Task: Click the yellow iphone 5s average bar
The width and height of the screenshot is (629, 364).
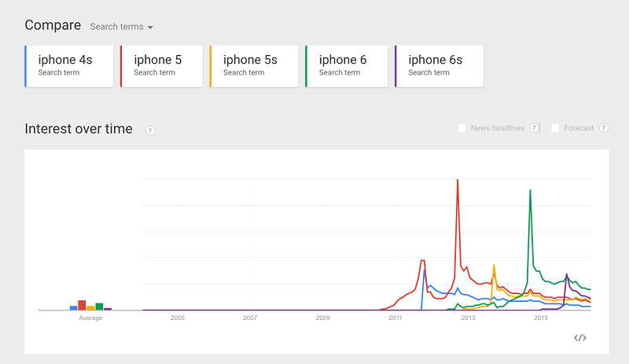Action: (90, 307)
